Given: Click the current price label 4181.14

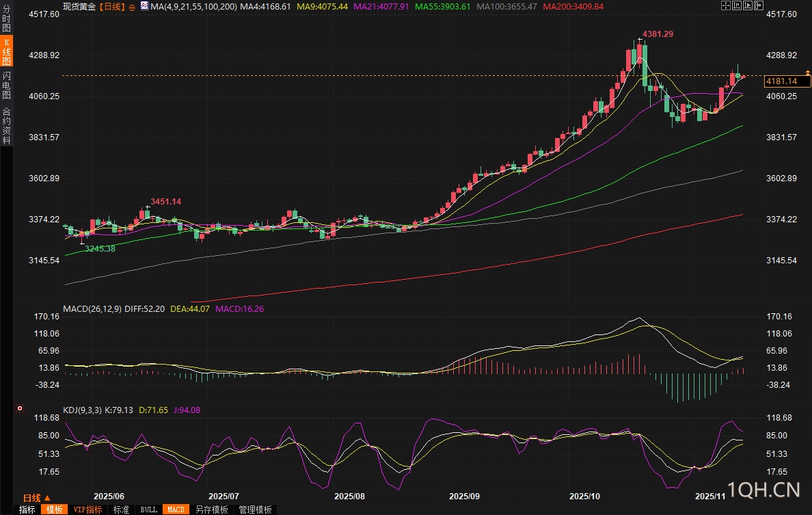Looking at the screenshot, I should point(782,81).
